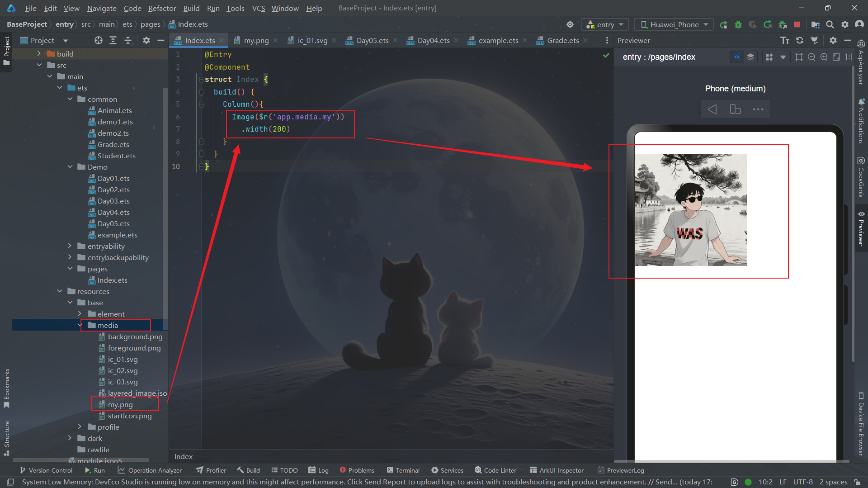Viewport: 868px width, 488px height.
Task: Close the example.ets tab
Action: 525,40
